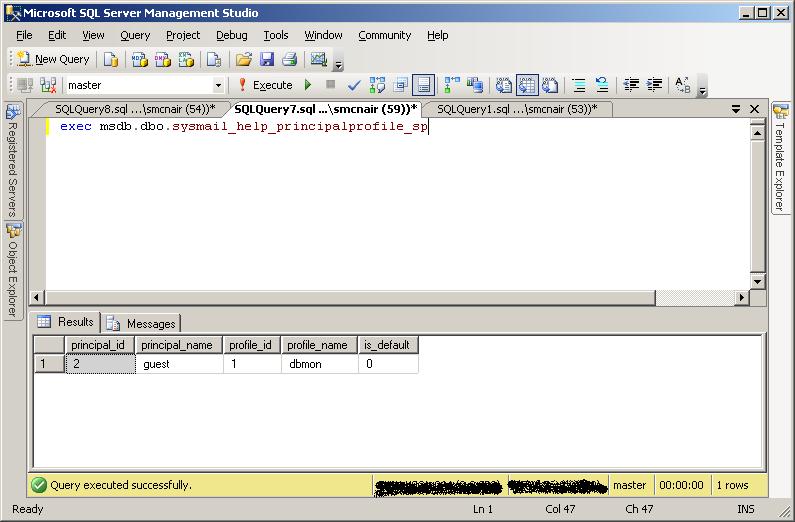Open the Community menu
This screenshot has height=522, width=795.
tap(384, 35)
